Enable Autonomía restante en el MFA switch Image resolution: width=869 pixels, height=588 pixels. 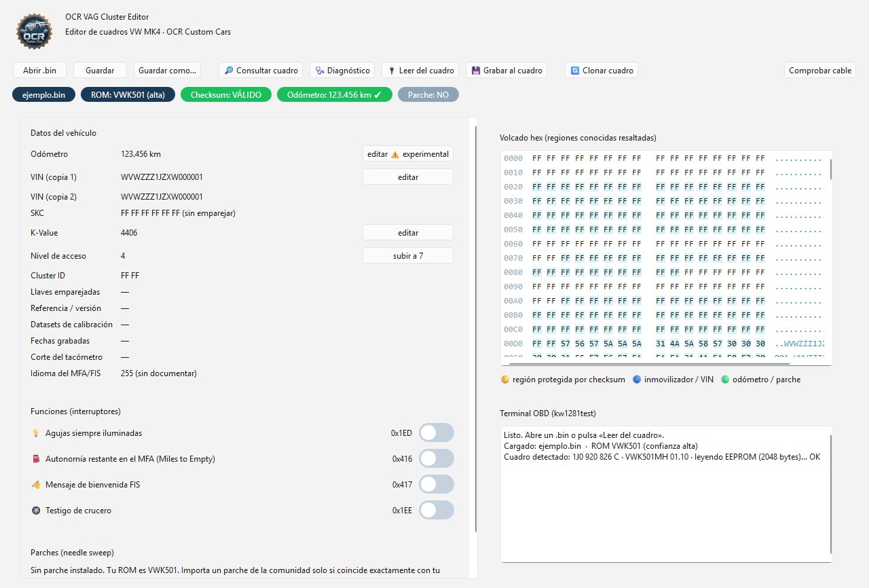point(436,458)
